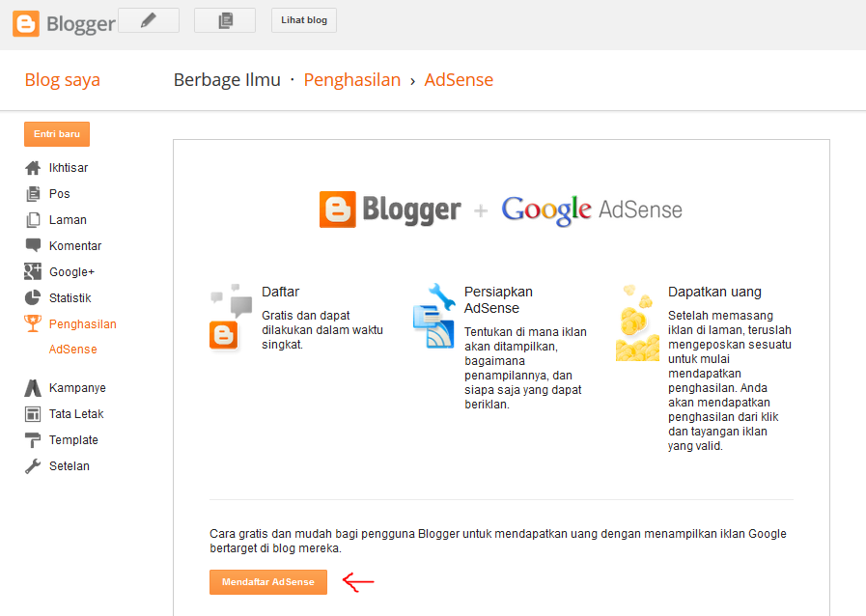Click the Template paint roller icon

(x=33, y=439)
